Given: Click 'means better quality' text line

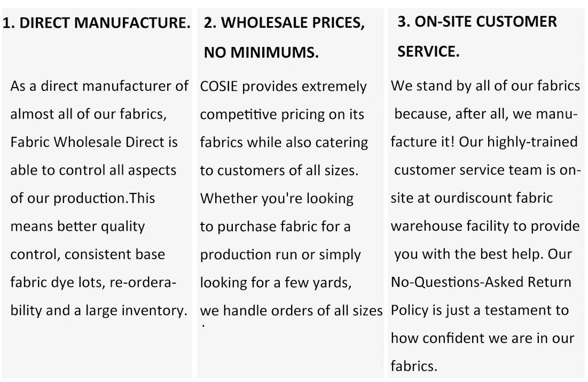Looking at the screenshot, I should click(77, 227).
